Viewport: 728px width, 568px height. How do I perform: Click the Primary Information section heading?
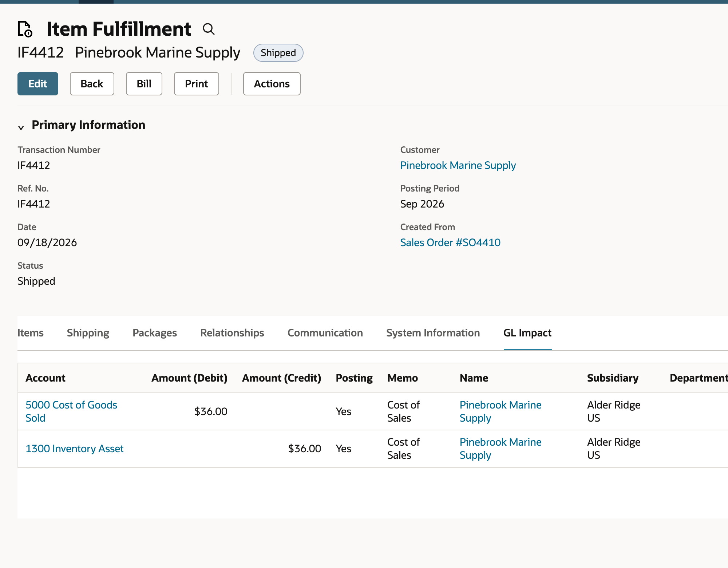click(88, 125)
